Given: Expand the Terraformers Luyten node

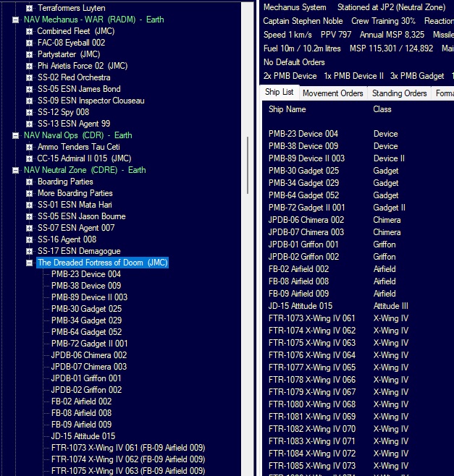Looking at the screenshot, I should [x=29, y=8].
